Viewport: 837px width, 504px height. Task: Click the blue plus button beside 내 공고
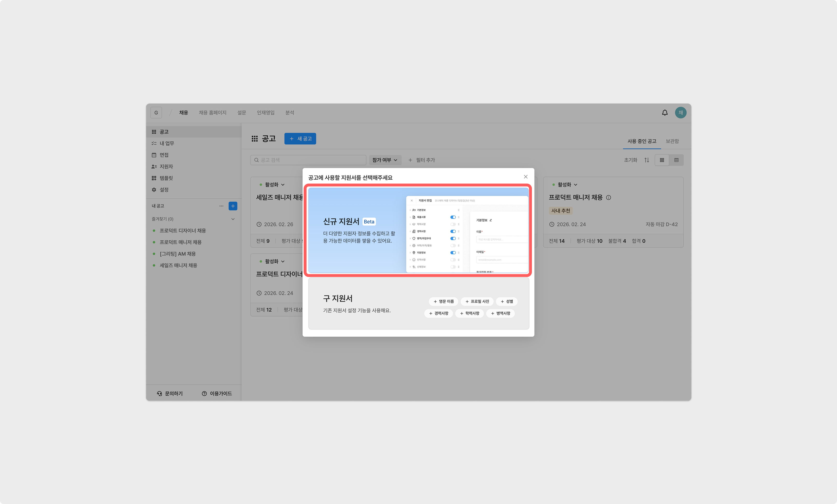point(233,206)
